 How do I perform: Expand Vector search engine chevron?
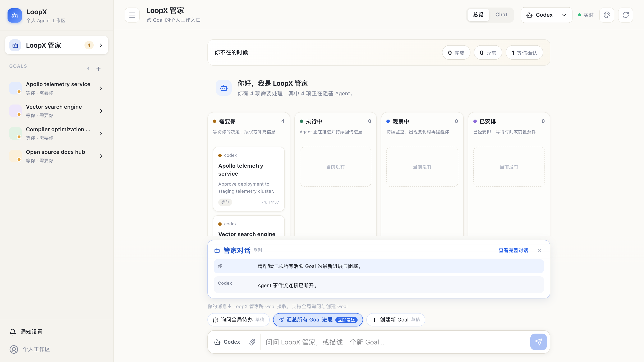click(101, 111)
